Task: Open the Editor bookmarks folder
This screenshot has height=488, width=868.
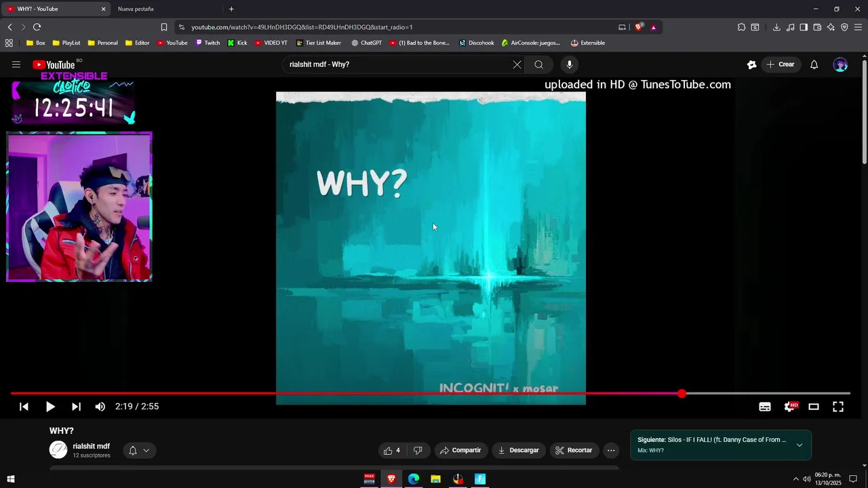Action: (137, 43)
